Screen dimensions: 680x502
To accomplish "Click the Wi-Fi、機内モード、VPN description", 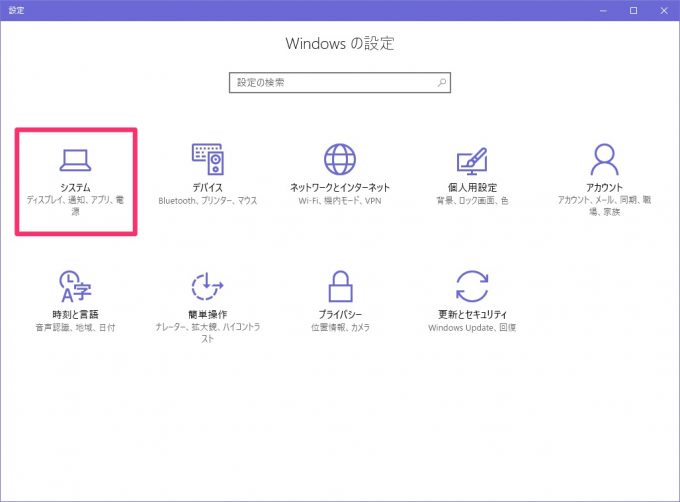I will (340, 201).
